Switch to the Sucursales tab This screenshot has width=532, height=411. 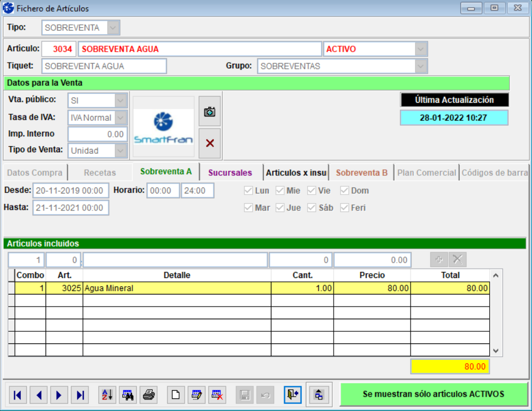tap(230, 173)
